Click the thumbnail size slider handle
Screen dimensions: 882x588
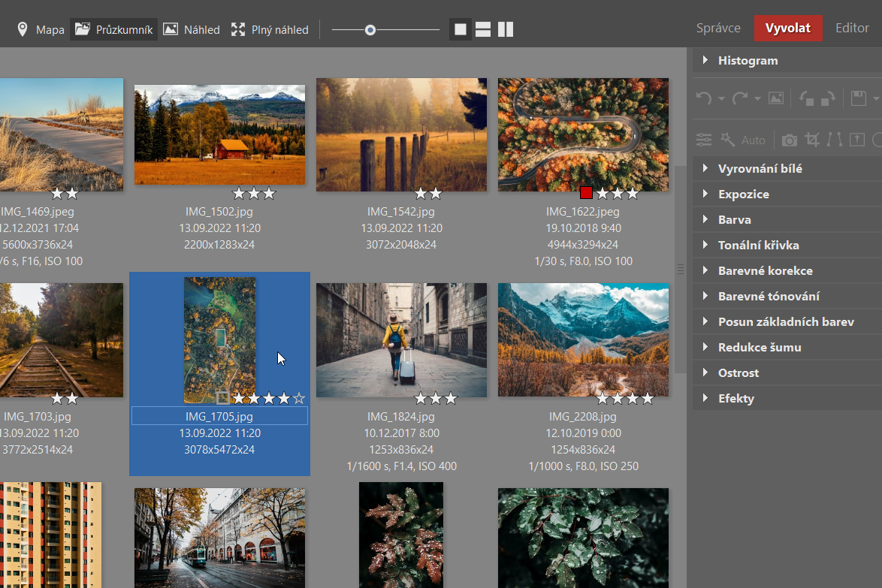coord(370,30)
